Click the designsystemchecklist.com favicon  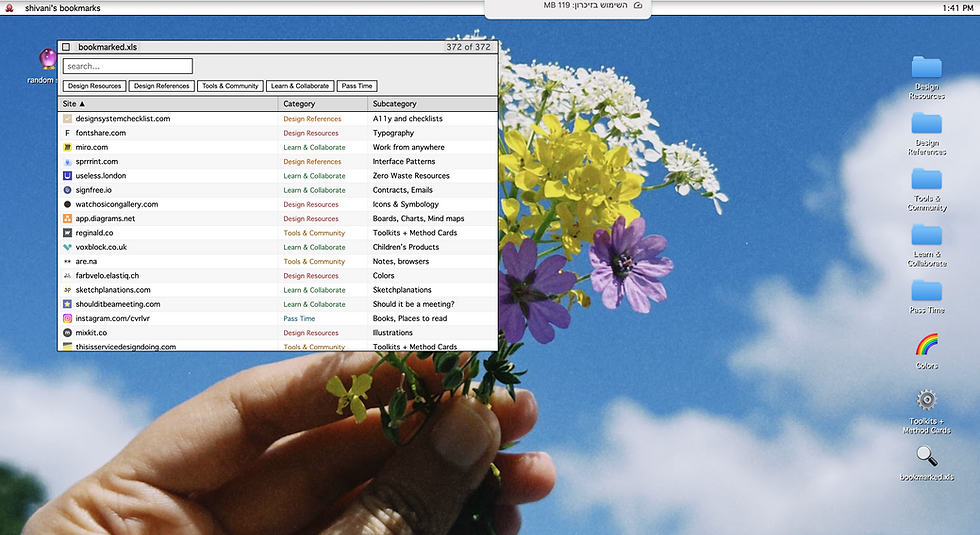(68, 119)
